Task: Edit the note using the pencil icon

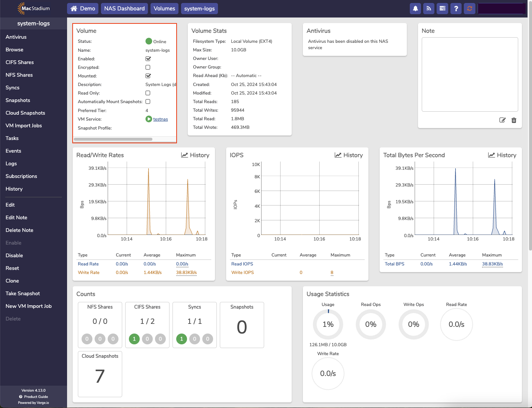Action: pyautogui.click(x=502, y=120)
